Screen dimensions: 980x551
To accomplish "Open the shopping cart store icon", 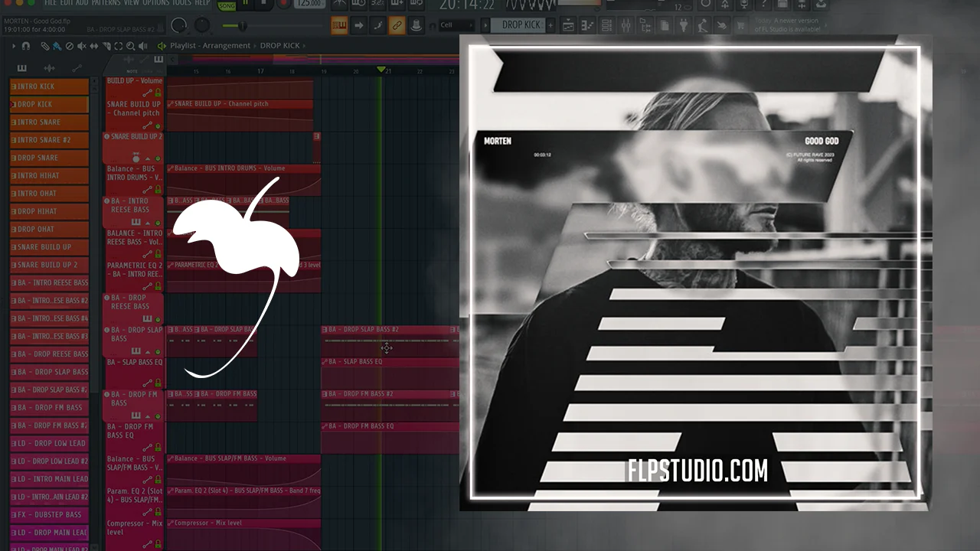I will coord(740,25).
